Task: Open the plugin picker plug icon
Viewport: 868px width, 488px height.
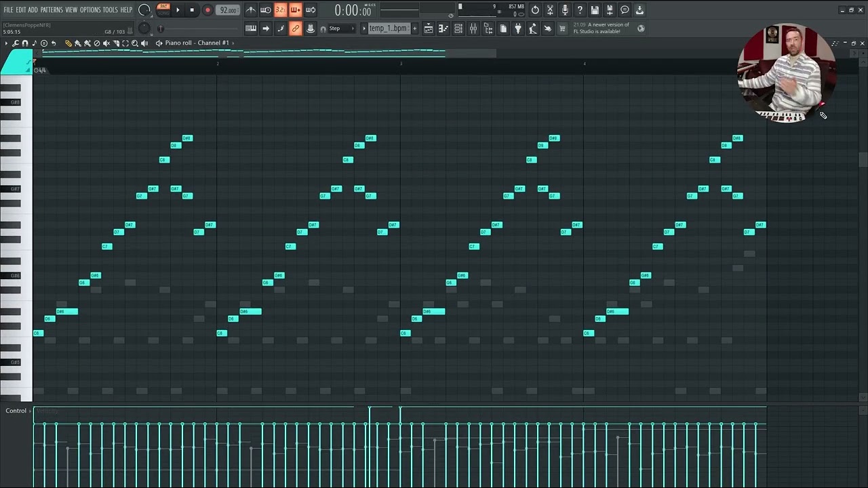Action: [x=518, y=28]
